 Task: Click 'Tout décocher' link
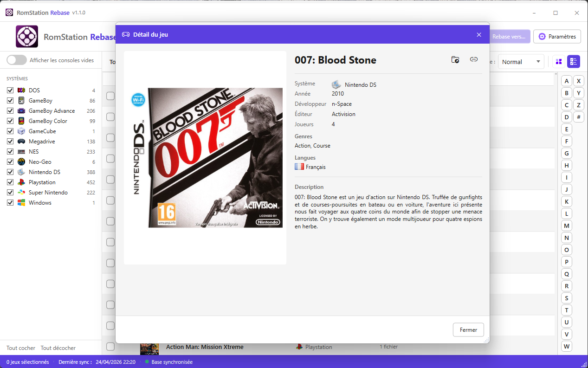click(x=58, y=348)
